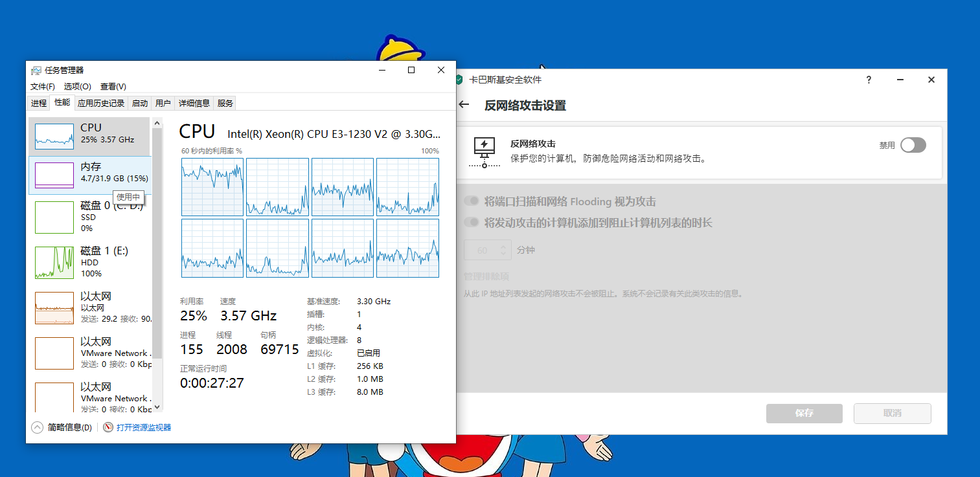Click the 2008 value under 线程

tap(232, 349)
